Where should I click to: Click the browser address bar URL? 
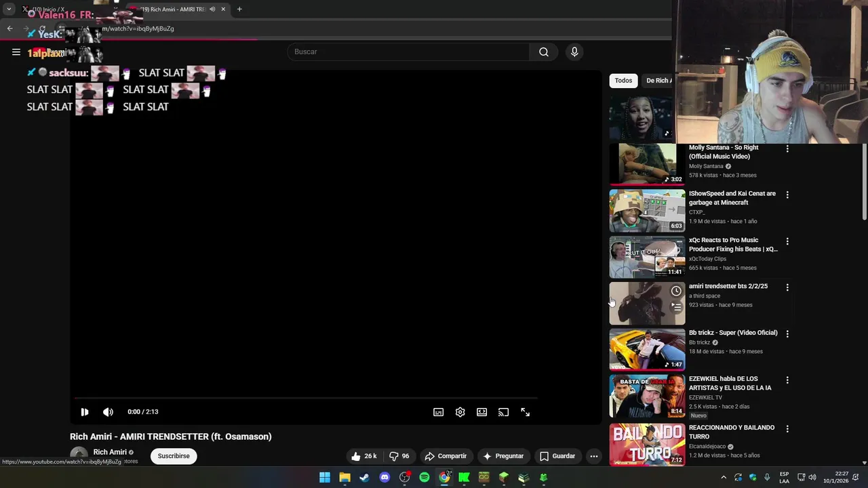pyautogui.click(x=138, y=28)
